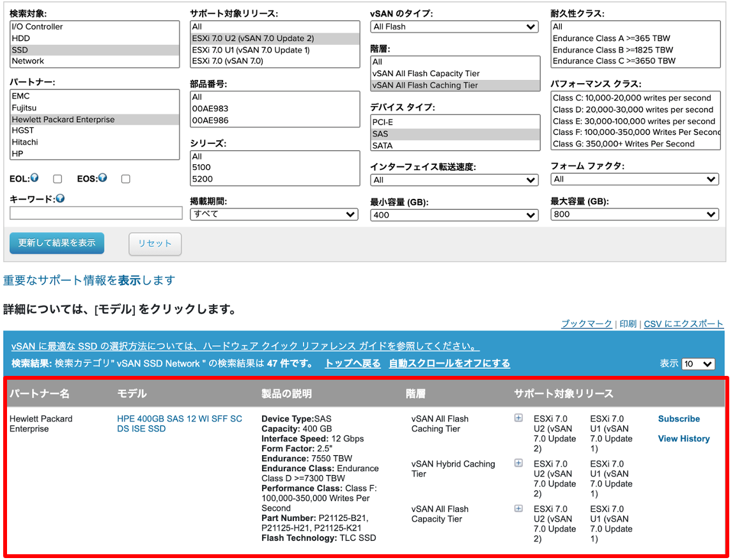Click the 更新して結果を表示 button
735x560 pixels.
click(x=57, y=243)
